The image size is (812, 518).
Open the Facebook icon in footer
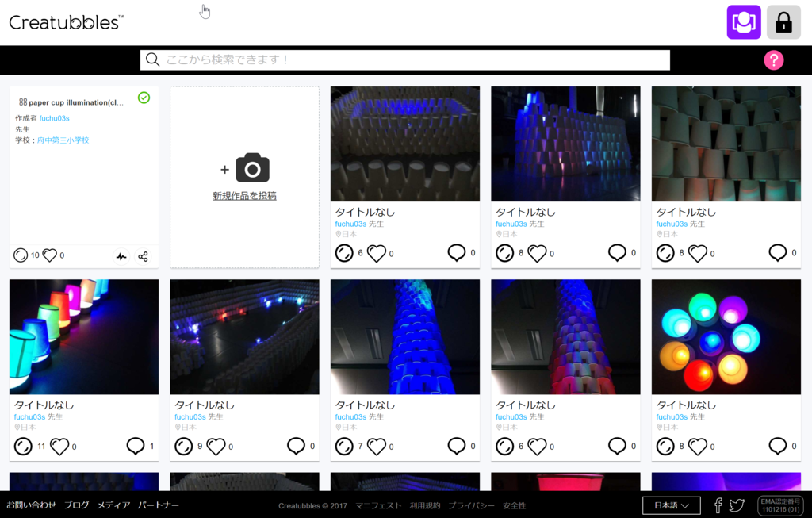pyautogui.click(x=718, y=505)
